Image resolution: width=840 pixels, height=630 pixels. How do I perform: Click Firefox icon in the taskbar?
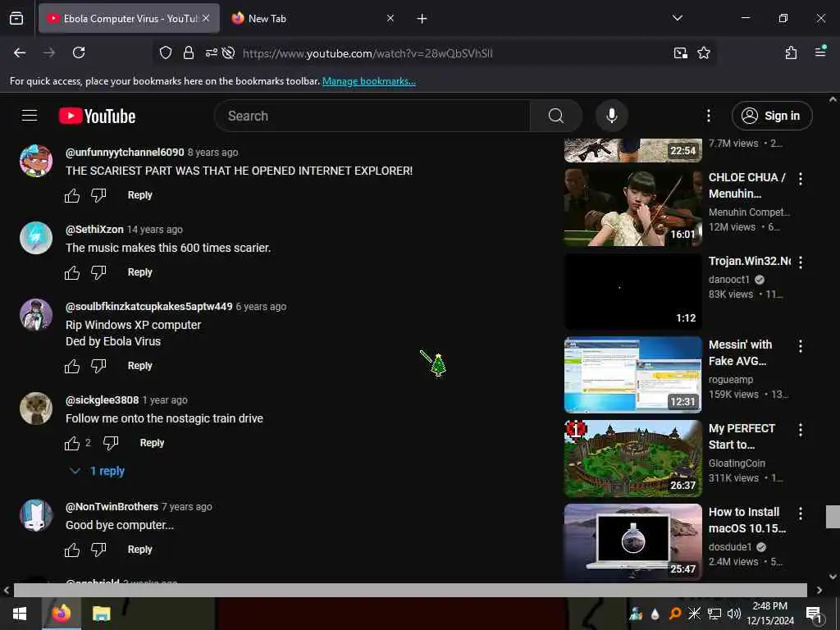click(x=61, y=614)
